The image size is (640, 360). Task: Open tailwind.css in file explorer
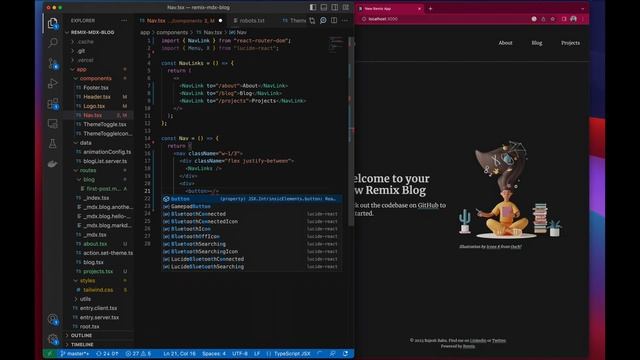98,290
